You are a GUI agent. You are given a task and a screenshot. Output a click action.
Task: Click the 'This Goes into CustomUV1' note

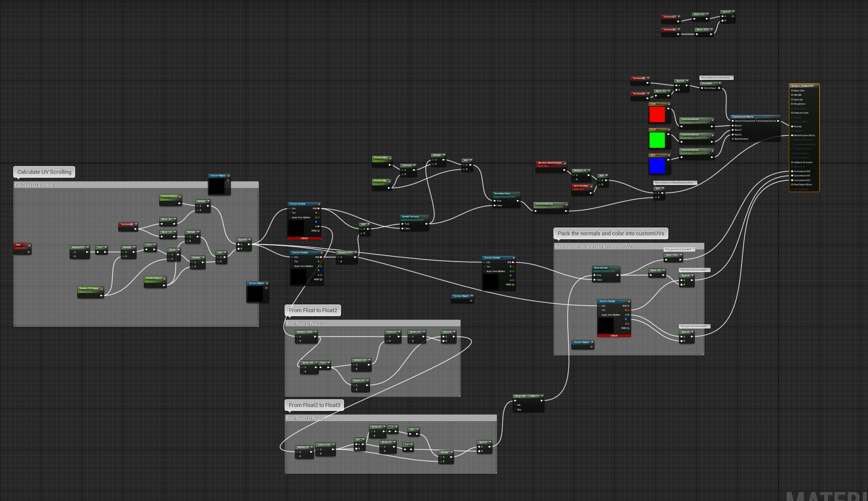coord(694,270)
